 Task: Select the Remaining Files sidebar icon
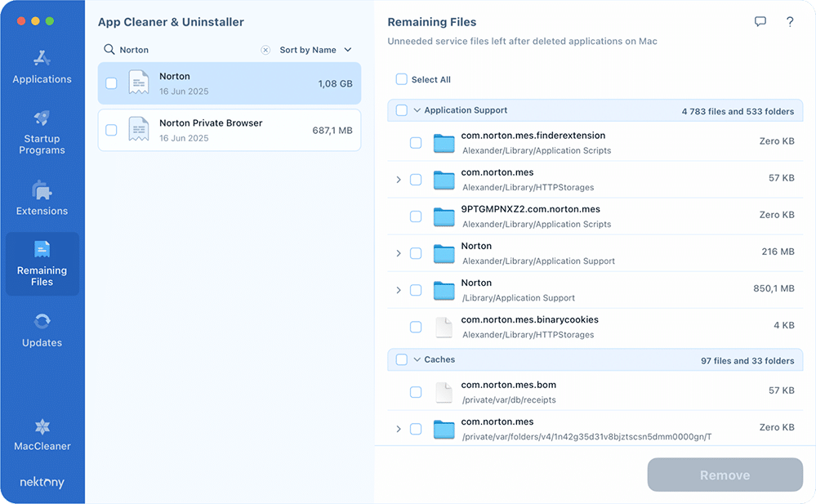click(x=42, y=249)
